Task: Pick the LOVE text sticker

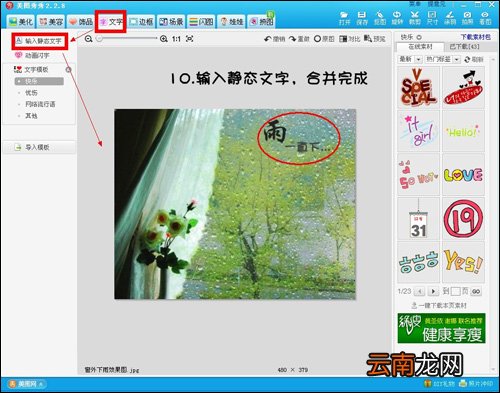Action: 463,175
